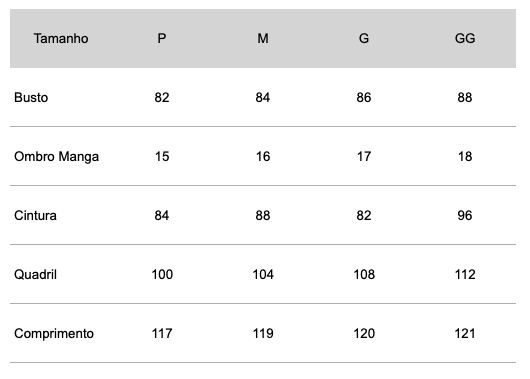Select the Comprimento row label

click(x=54, y=334)
